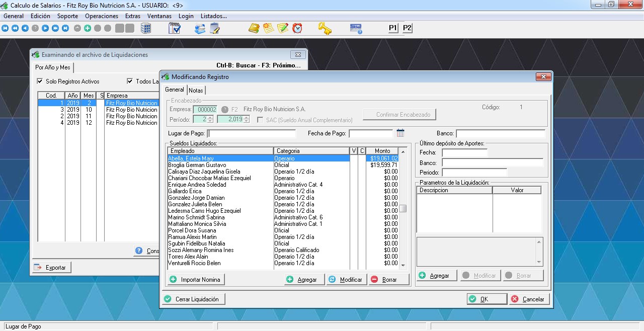Click the Lugar de Pago text field
The image size is (644, 331).
(252, 134)
